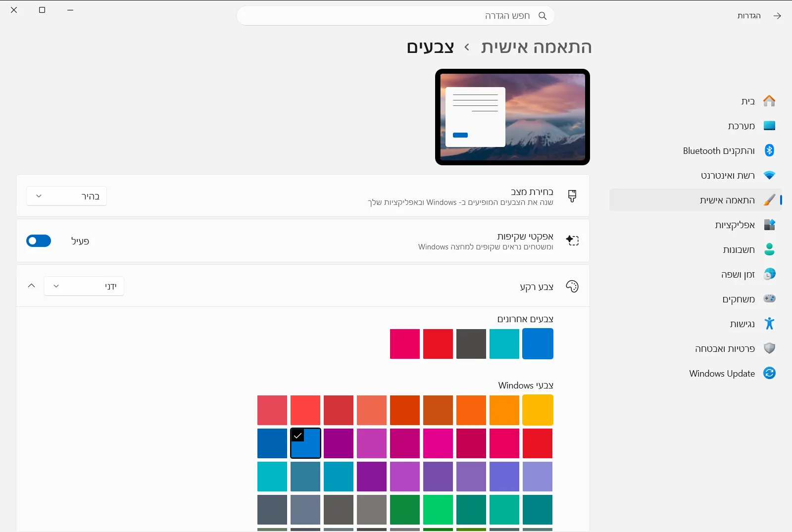Click the accent color palette icon
Viewport: 792px width, 532px height.
point(572,287)
